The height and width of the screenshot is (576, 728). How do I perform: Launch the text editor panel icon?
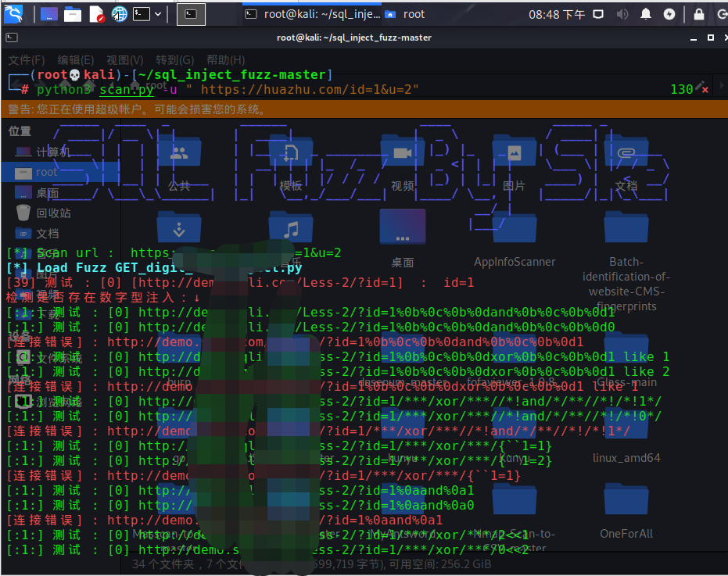[97, 14]
